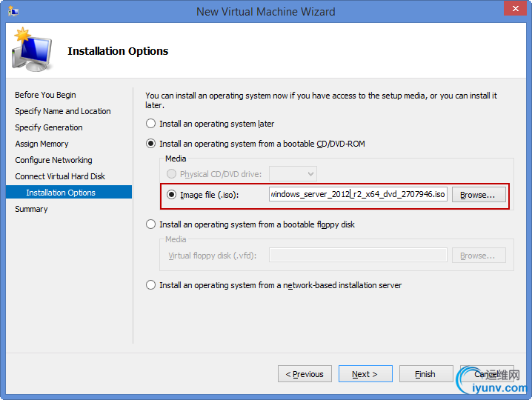Open the Summary step
Screen dimensions: 532x400
coord(31,209)
